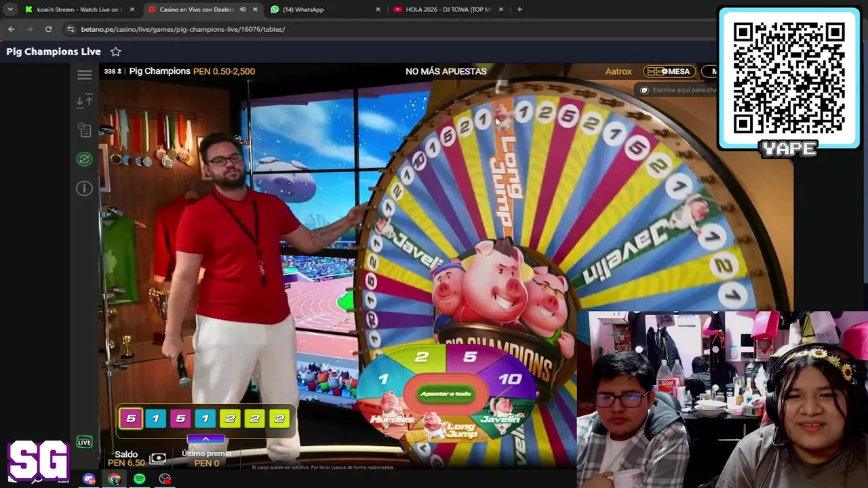Image resolution: width=868 pixels, height=488 pixels.
Task: Click the highlighted latest 5 result tile
Action: 131,419
